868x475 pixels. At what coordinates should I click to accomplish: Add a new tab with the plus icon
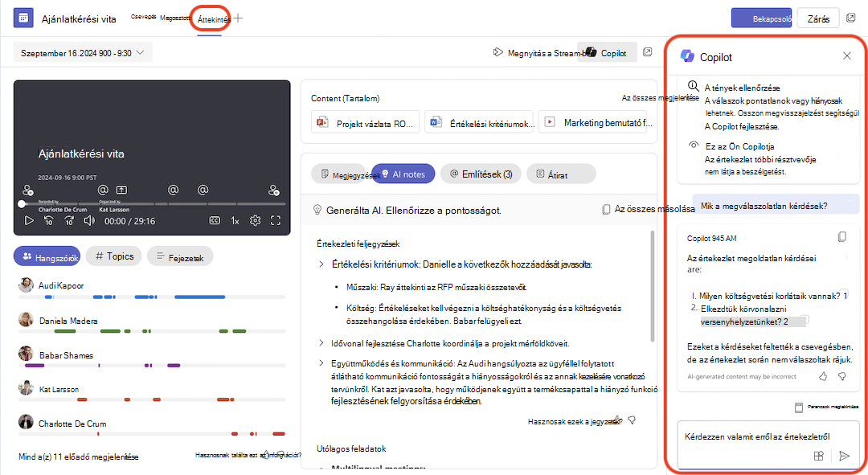click(x=238, y=18)
